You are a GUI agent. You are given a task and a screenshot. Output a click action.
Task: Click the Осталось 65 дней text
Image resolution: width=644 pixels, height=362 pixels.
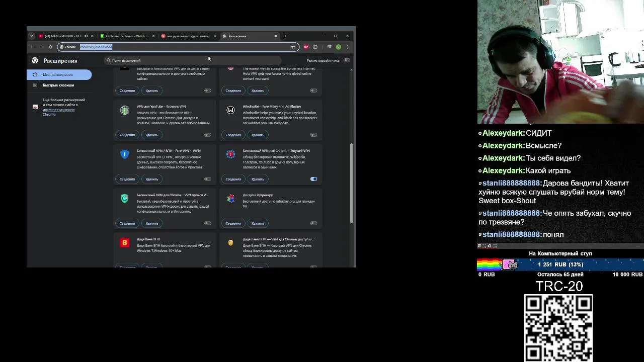click(x=560, y=275)
